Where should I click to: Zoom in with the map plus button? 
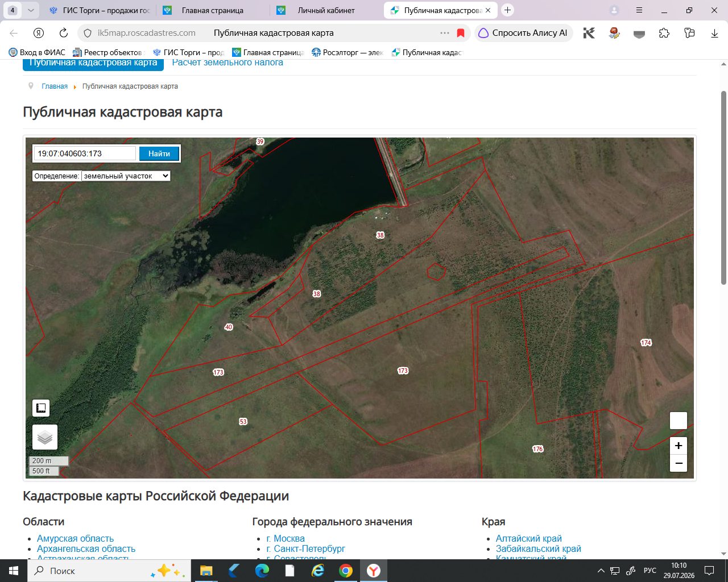(x=679, y=446)
